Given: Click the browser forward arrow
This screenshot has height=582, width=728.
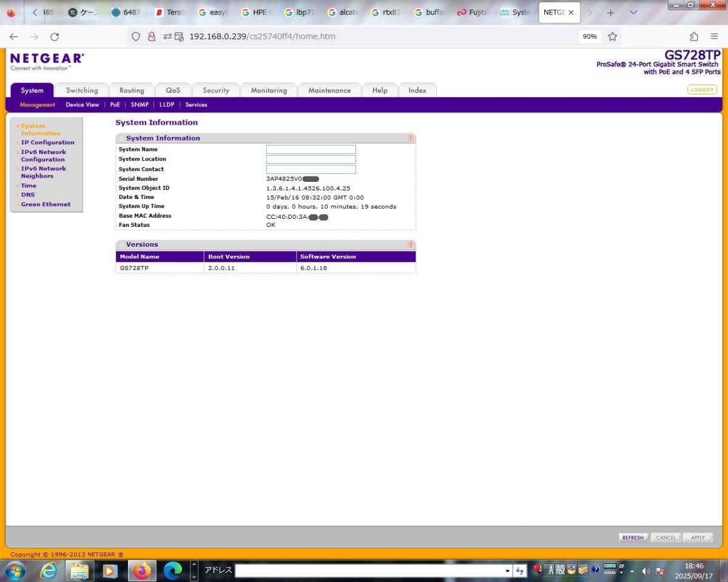Looking at the screenshot, I should coord(34,36).
